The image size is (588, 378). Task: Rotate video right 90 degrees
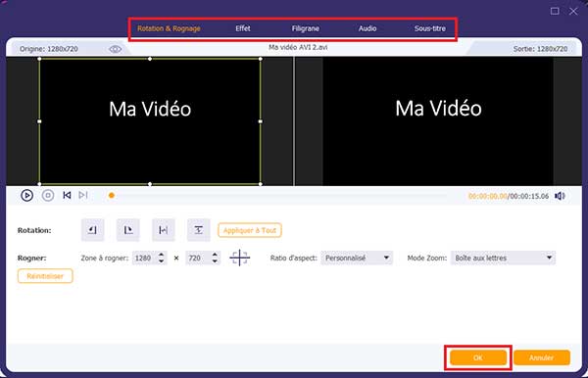(x=127, y=230)
